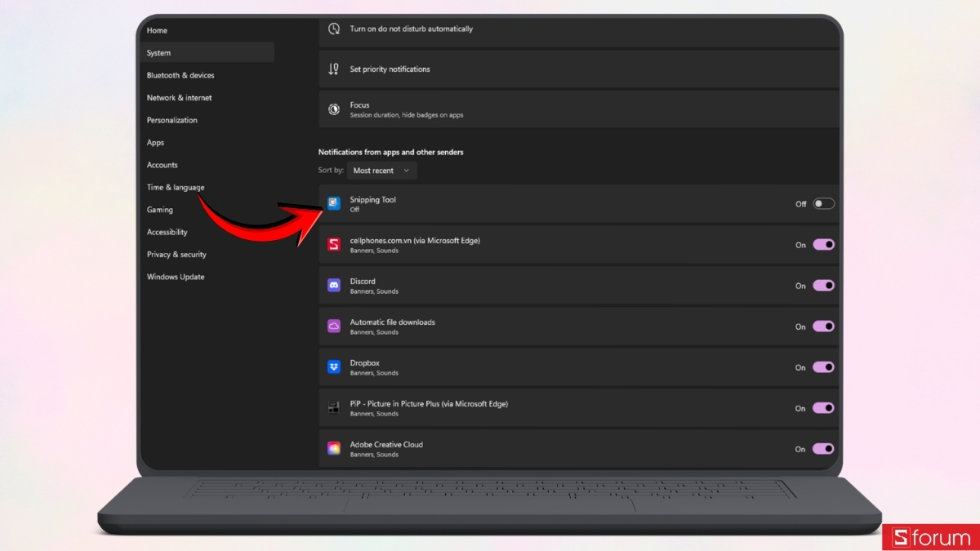Expand Turn on do not disturb automatically
The width and height of the screenshot is (980, 551).
(579, 30)
